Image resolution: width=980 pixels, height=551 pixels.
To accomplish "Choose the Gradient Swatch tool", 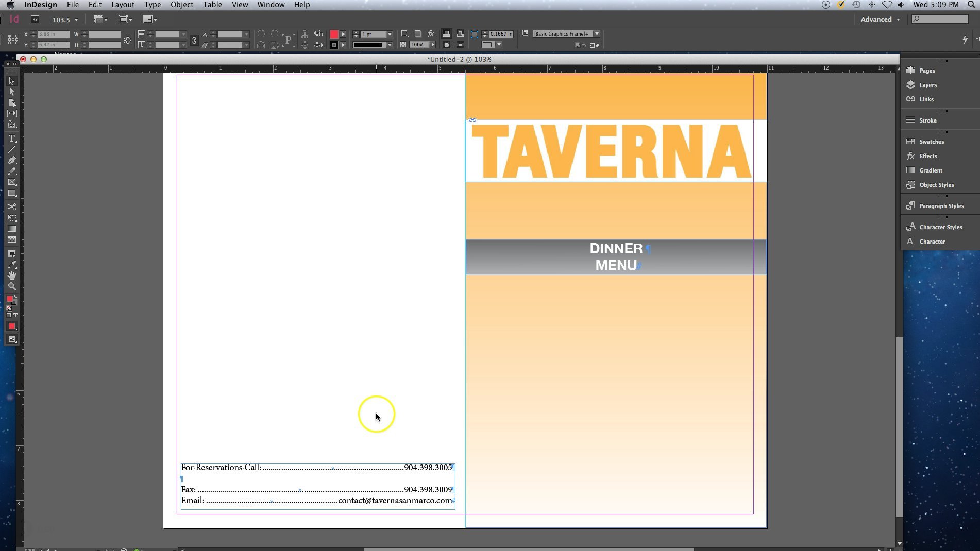I will click(12, 229).
